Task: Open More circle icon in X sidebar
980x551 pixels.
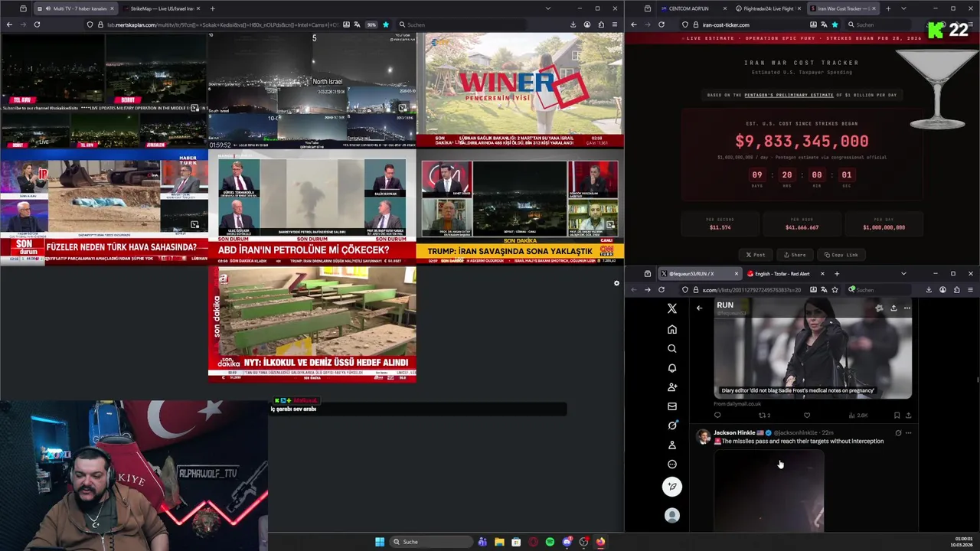Action: 672,464
